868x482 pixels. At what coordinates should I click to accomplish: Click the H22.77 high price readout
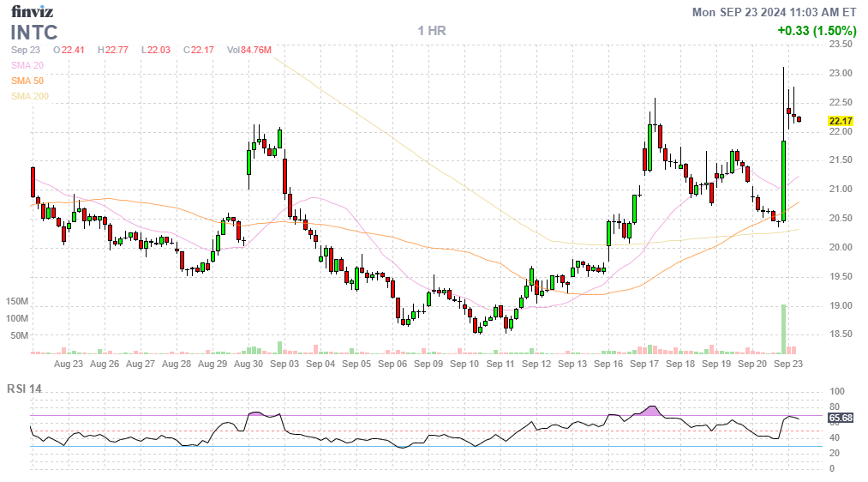click(x=112, y=50)
